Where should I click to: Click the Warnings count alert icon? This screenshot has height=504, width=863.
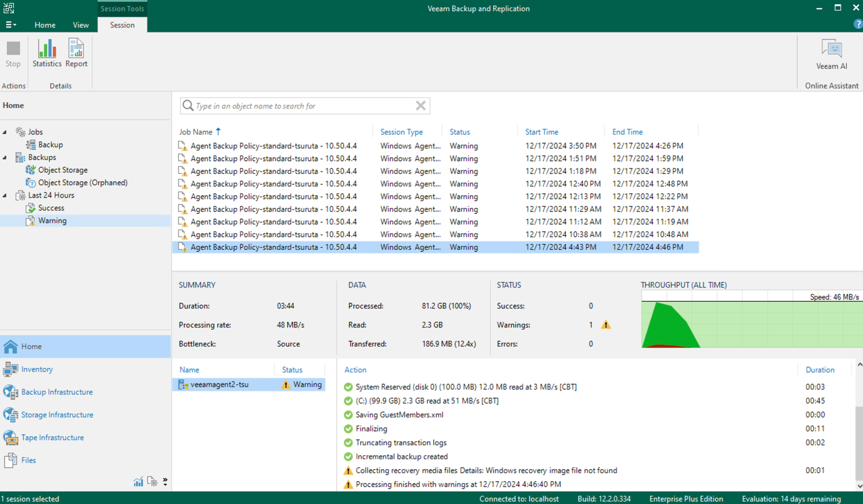click(x=606, y=325)
